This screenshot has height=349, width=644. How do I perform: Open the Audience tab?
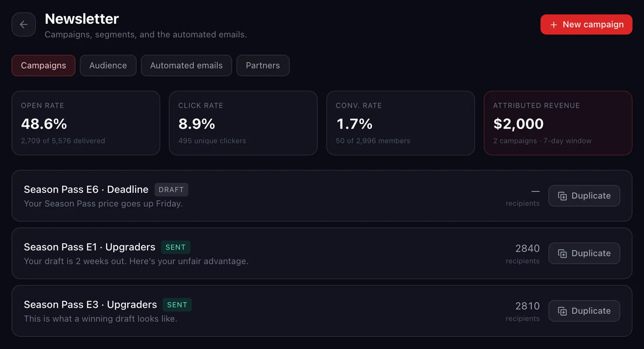pyautogui.click(x=108, y=65)
